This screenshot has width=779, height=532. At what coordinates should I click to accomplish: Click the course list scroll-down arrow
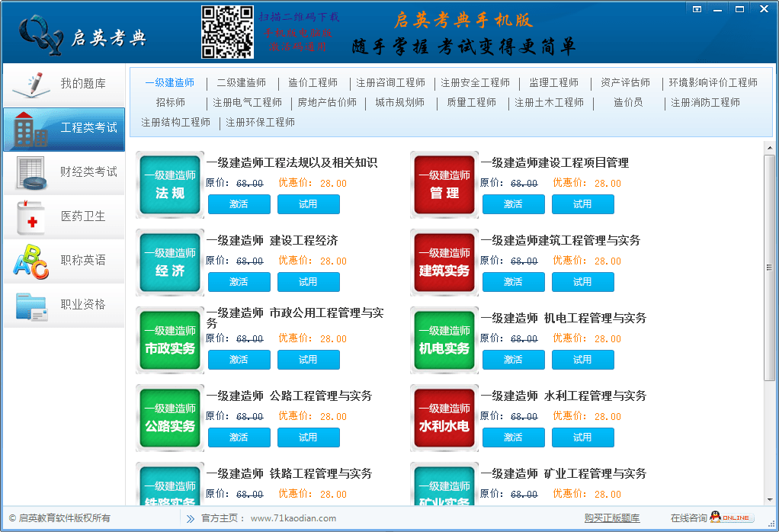(x=770, y=500)
